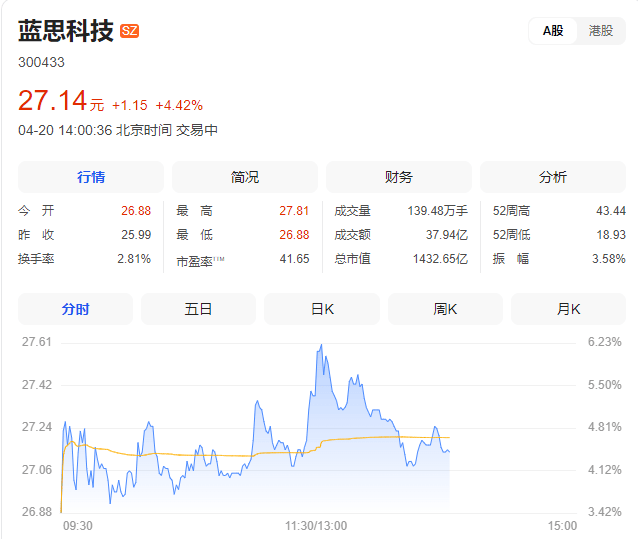
Task: Click the 3.42% right axis label
Action: [x=605, y=511]
